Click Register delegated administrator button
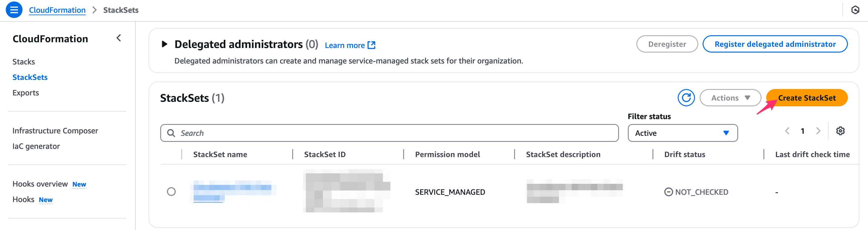Image resolution: width=868 pixels, height=230 pixels. tap(775, 44)
